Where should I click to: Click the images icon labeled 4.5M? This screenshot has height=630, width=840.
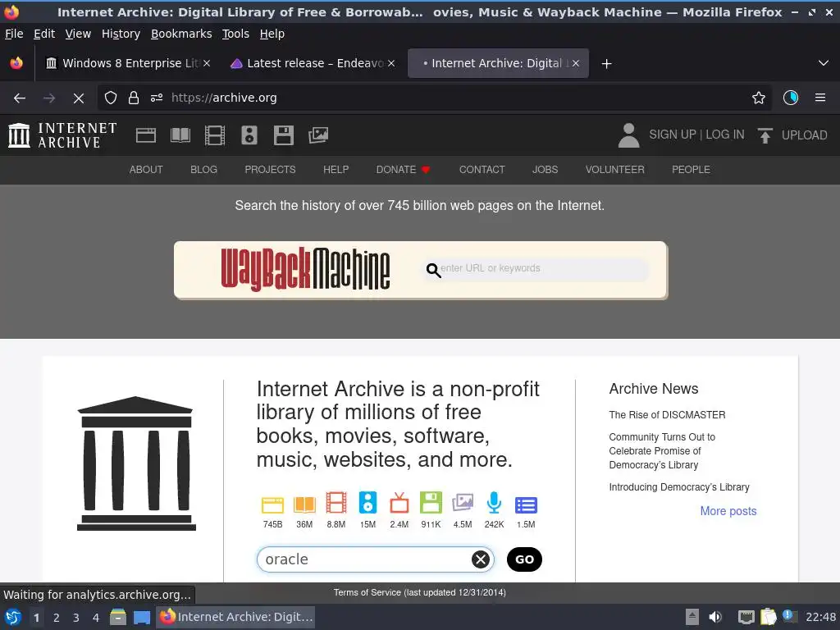tap(463, 503)
